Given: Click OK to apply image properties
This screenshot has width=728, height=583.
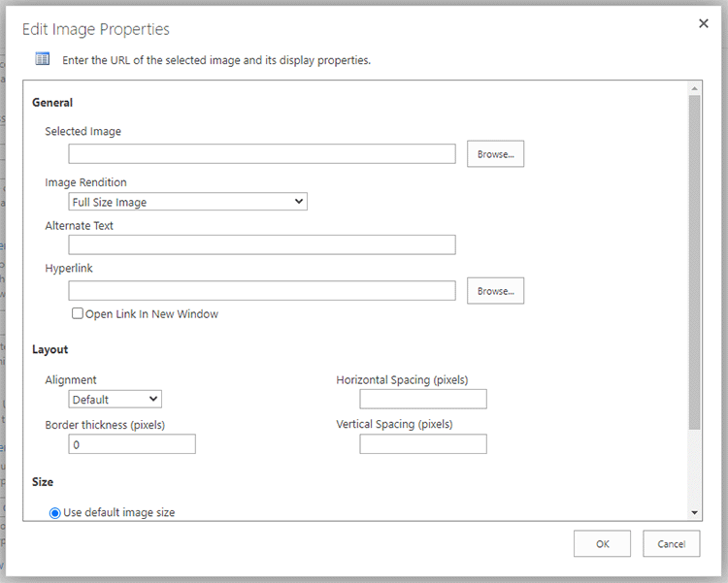Looking at the screenshot, I should click(602, 543).
